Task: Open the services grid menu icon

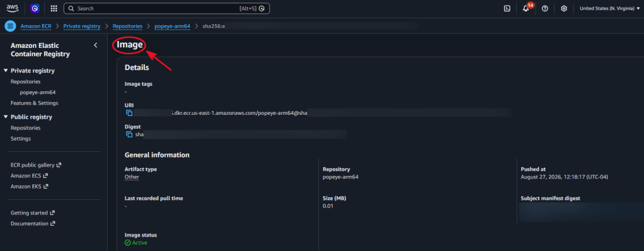Action: [x=54, y=8]
